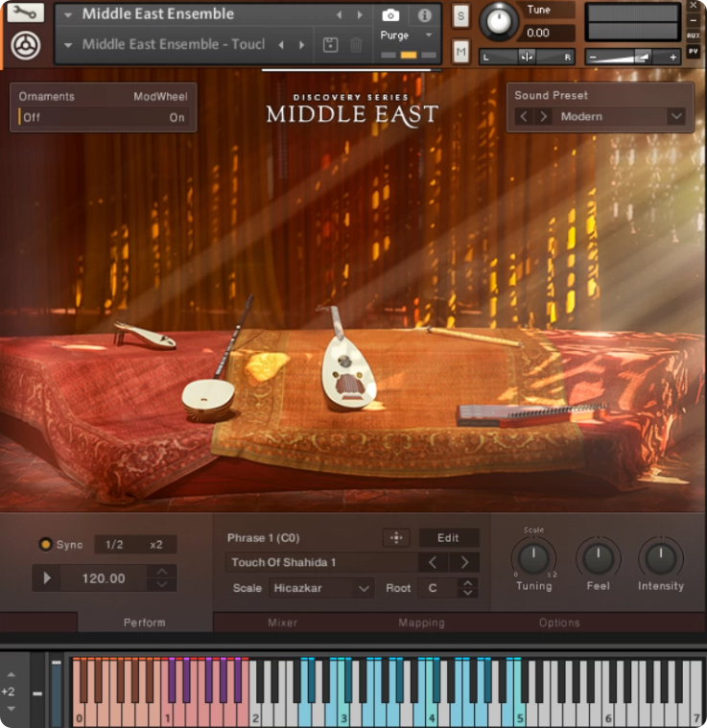Load next snapshot with right arrow
The image size is (707, 728).
[302, 45]
